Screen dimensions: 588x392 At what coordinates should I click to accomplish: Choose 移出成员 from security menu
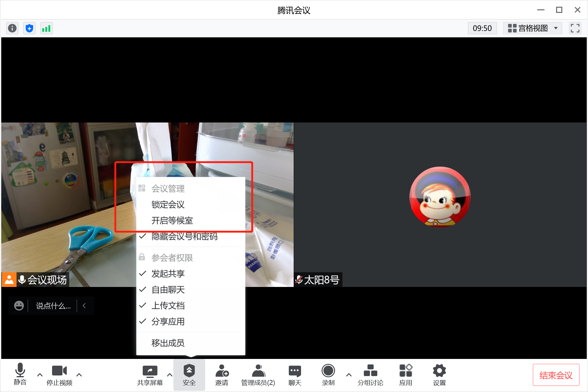[168, 343]
